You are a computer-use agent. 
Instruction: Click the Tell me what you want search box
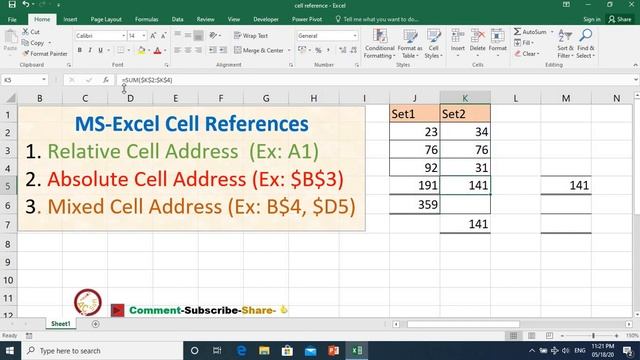tap(377, 19)
